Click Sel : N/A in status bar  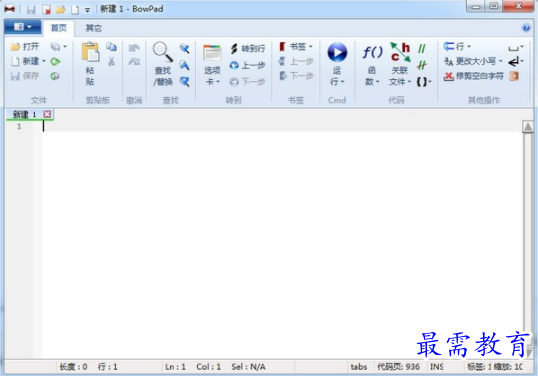(248, 367)
